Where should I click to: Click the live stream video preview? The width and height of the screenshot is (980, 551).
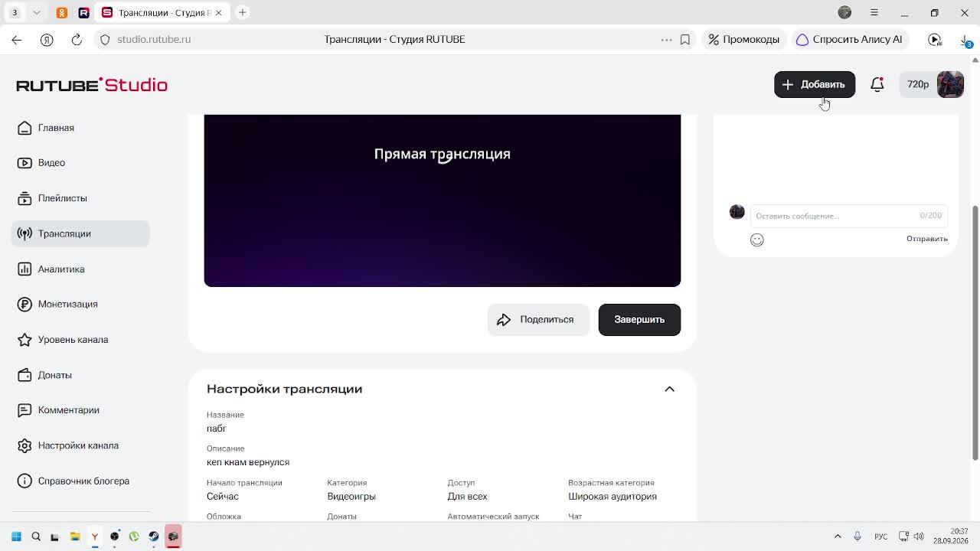443,201
